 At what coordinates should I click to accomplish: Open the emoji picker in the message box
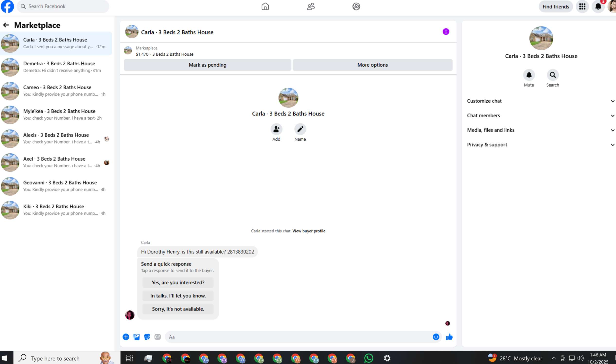[x=436, y=337]
